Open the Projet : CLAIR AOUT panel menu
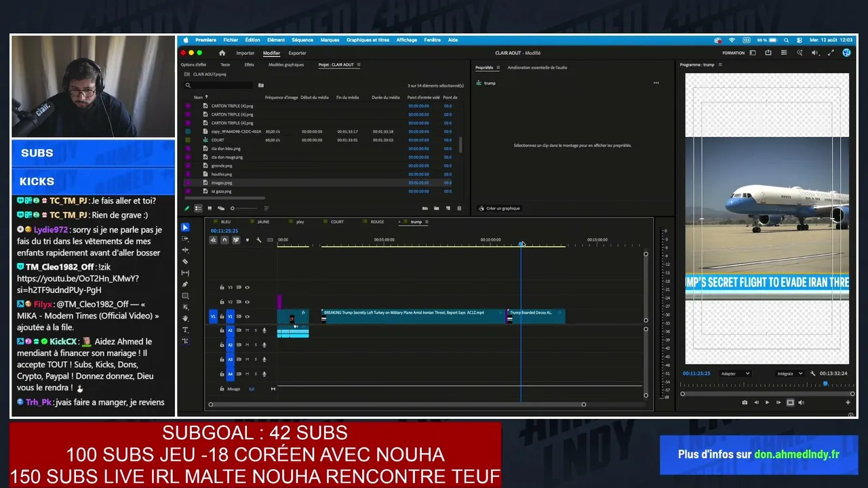 (359, 65)
